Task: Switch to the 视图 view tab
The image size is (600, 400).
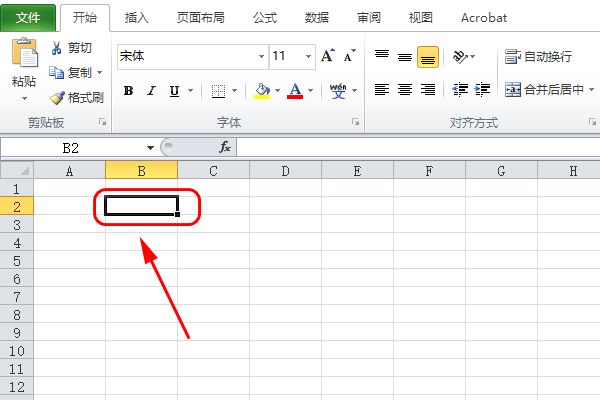Action: coord(421,18)
